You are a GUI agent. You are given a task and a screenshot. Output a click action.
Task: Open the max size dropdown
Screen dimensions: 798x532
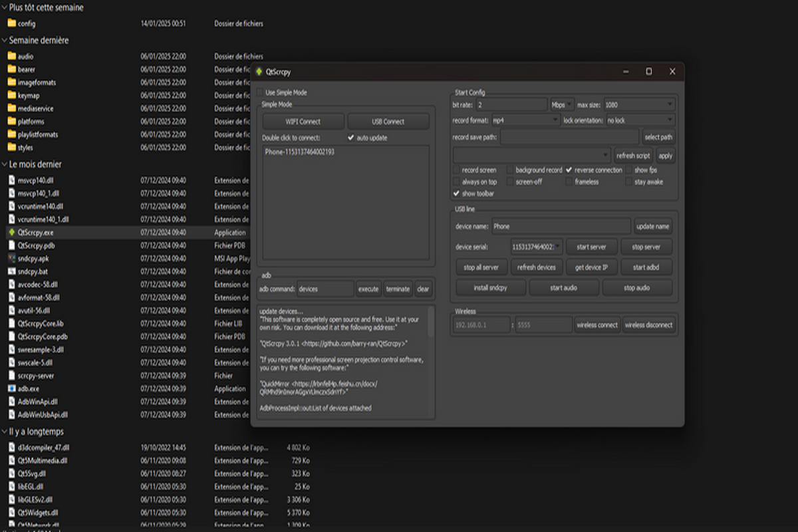638,105
